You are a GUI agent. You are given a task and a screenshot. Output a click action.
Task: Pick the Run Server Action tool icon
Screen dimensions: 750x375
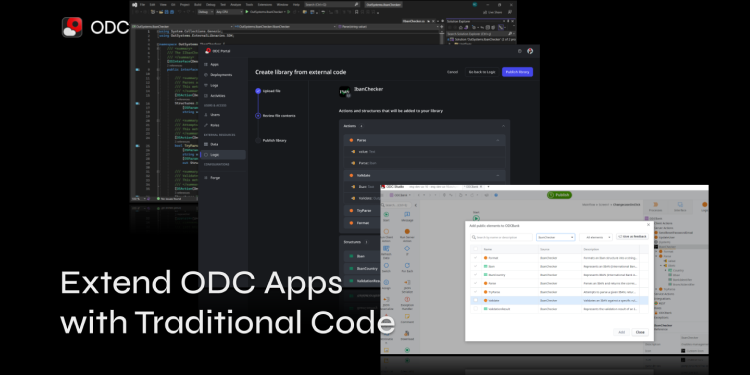click(407, 233)
